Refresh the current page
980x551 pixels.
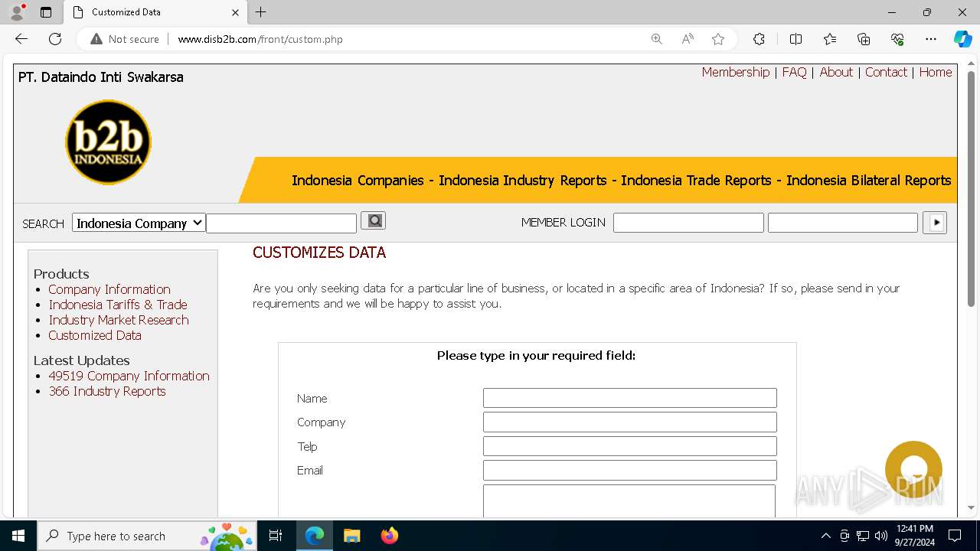pyautogui.click(x=55, y=39)
